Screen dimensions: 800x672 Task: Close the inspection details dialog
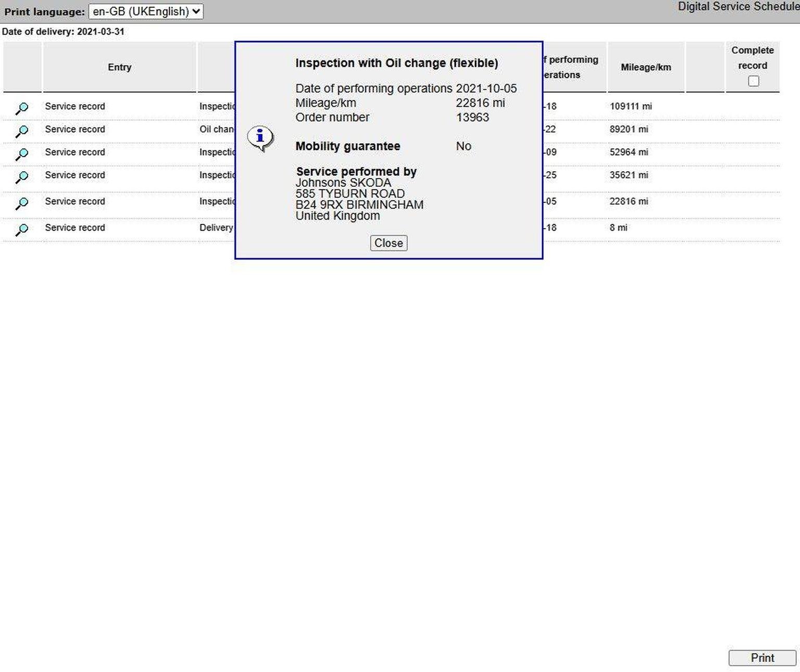click(389, 243)
